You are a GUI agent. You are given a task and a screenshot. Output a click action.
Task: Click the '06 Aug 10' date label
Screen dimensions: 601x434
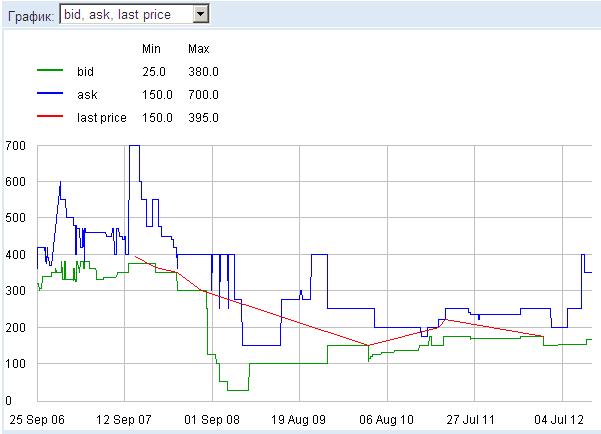pos(386,419)
